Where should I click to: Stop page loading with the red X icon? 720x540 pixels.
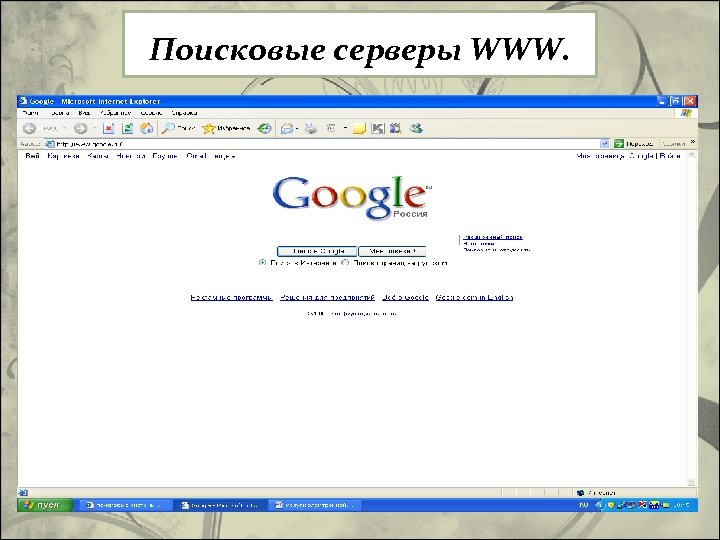[x=108, y=129]
